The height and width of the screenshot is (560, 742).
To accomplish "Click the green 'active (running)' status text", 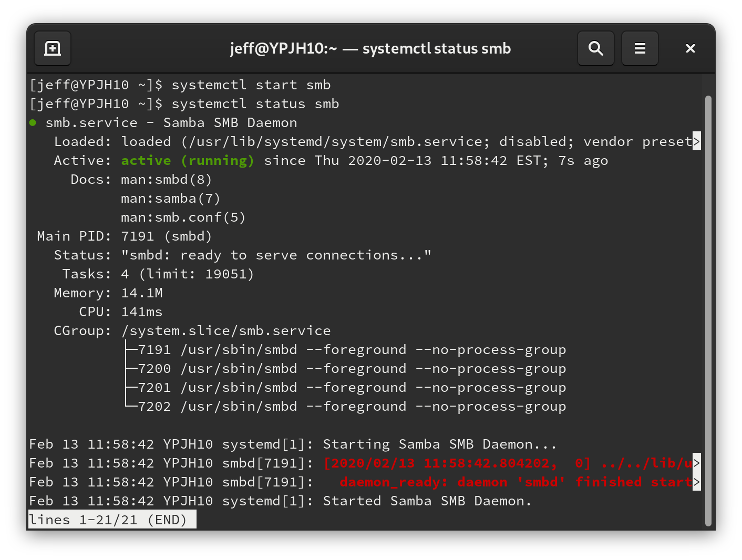I will (x=188, y=161).
